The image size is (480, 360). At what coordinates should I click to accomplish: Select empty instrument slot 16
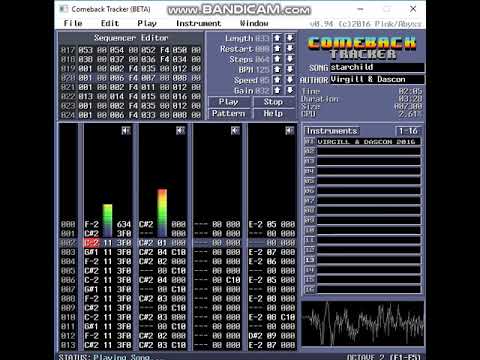coord(368,290)
